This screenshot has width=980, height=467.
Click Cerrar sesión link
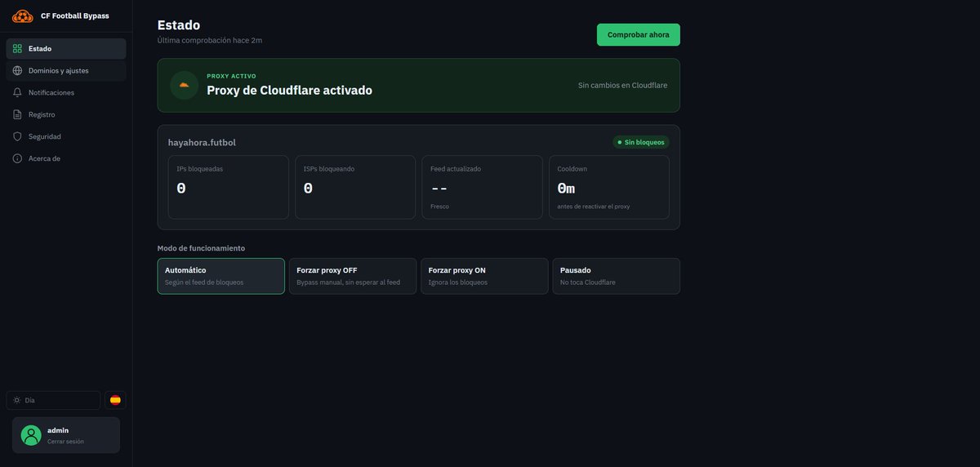point(65,441)
